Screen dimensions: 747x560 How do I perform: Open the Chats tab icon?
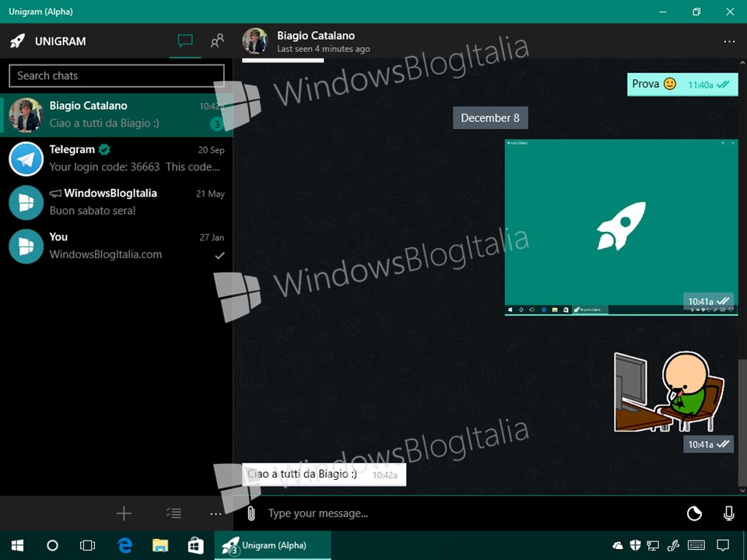pyautogui.click(x=185, y=41)
